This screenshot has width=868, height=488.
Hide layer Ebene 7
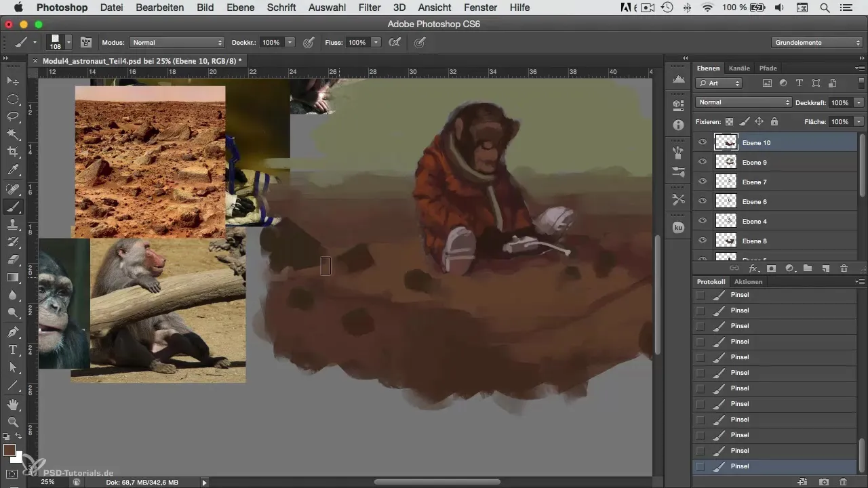pyautogui.click(x=703, y=182)
